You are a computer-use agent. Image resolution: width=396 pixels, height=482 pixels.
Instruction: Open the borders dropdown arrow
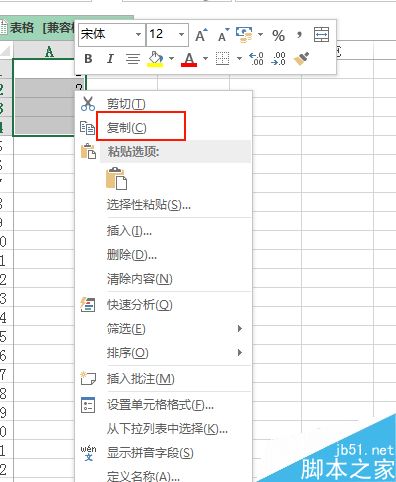click(239, 59)
